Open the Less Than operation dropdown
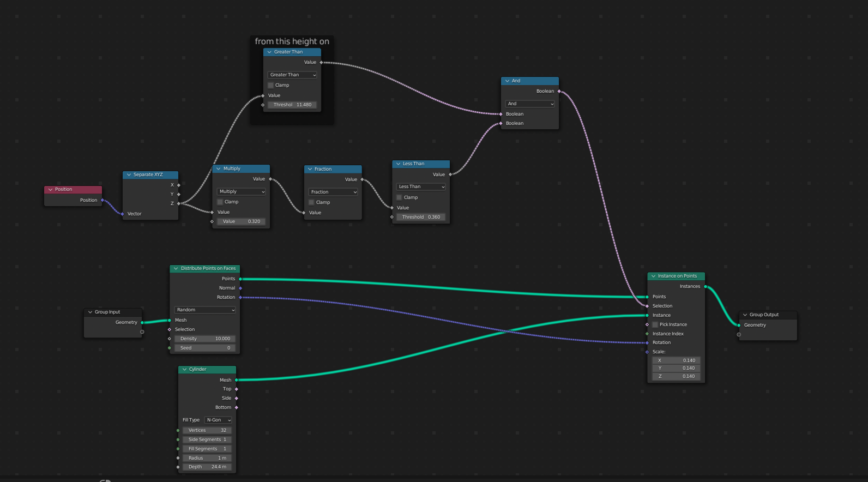868x482 pixels. pyautogui.click(x=421, y=187)
